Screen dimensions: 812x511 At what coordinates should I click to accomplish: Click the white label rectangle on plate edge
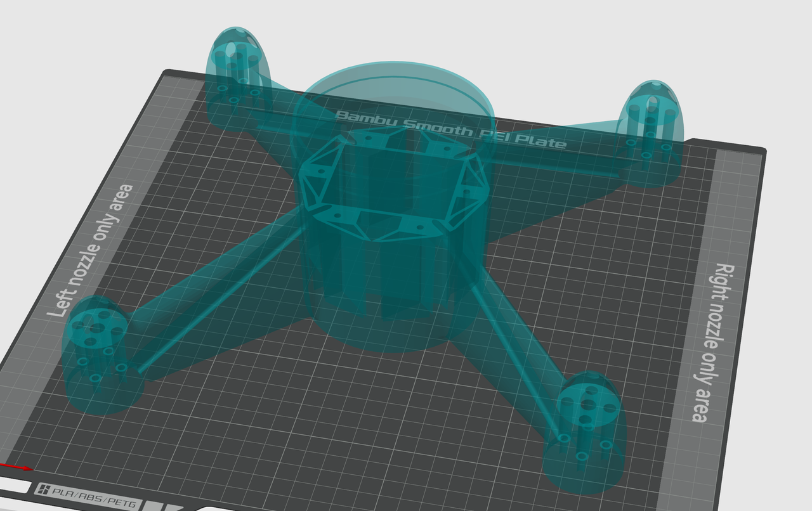[x=14, y=487]
